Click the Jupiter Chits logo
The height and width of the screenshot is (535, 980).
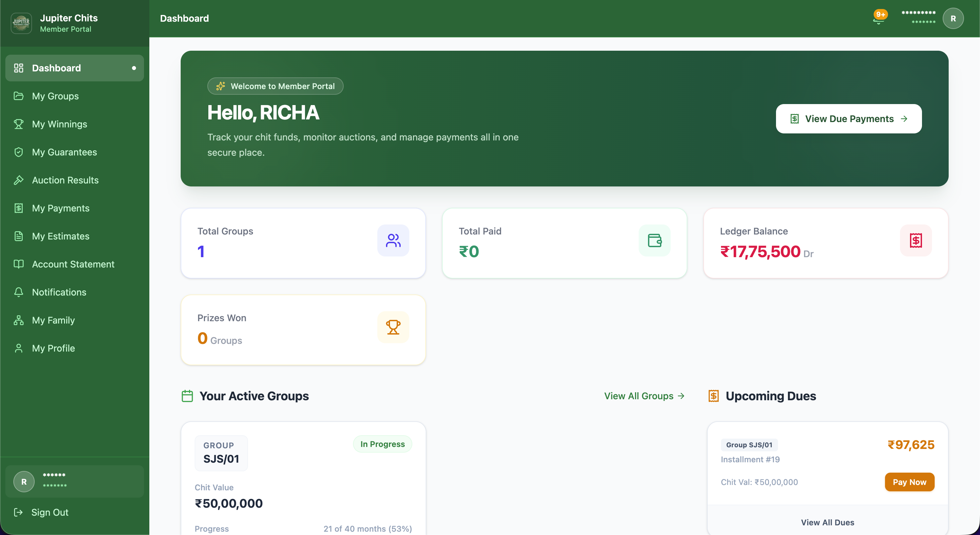pos(21,23)
